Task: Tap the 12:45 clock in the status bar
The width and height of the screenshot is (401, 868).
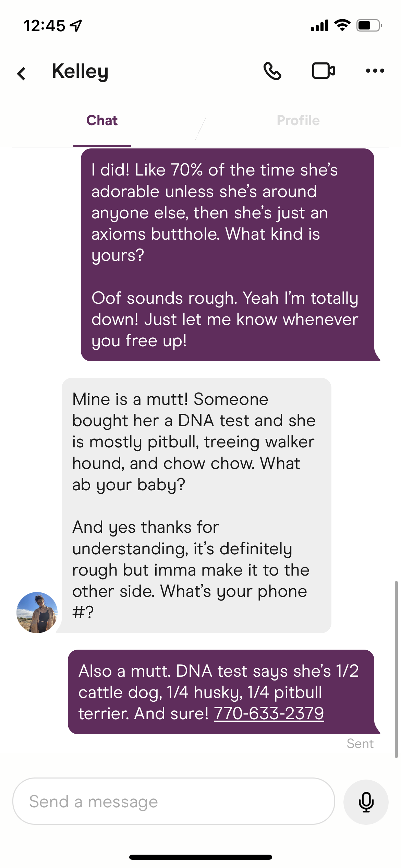Action: tap(44, 25)
